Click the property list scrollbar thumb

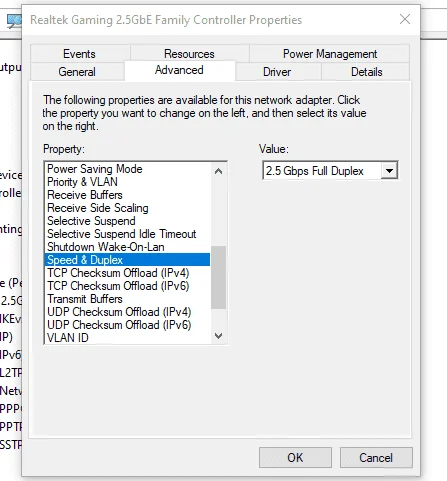(x=219, y=277)
